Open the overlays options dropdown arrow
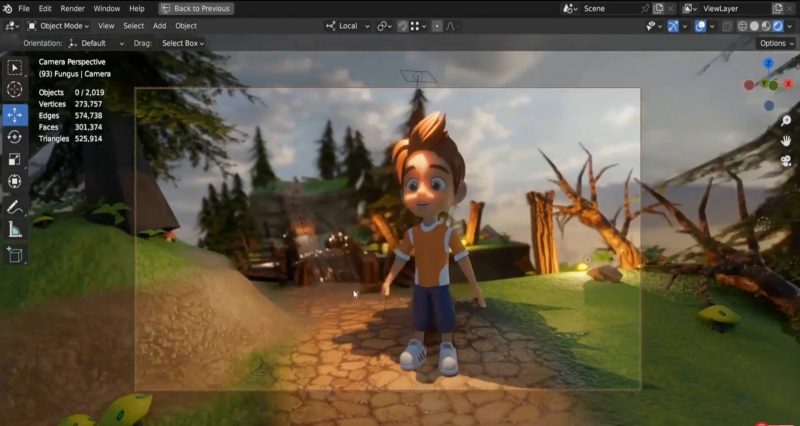 [712, 26]
